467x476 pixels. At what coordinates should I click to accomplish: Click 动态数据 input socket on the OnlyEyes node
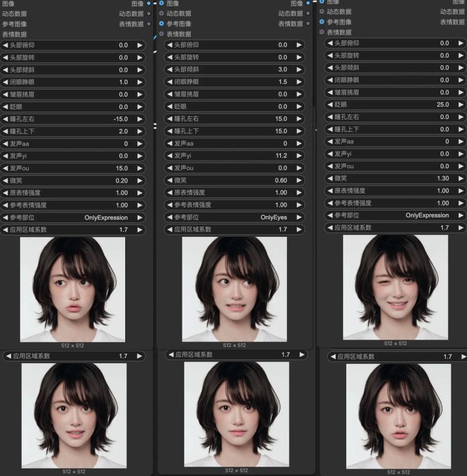pyautogui.click(x=161, y=13)
